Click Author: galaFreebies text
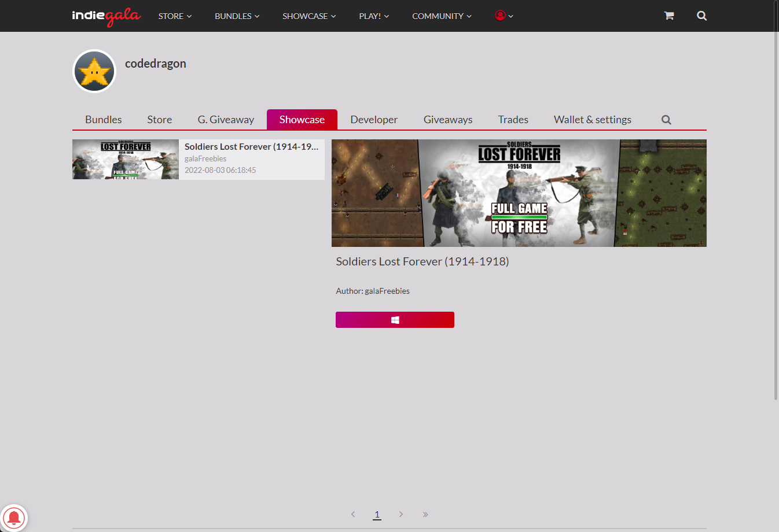The height and width of the screenshot is (532, 779). point(373,291)
